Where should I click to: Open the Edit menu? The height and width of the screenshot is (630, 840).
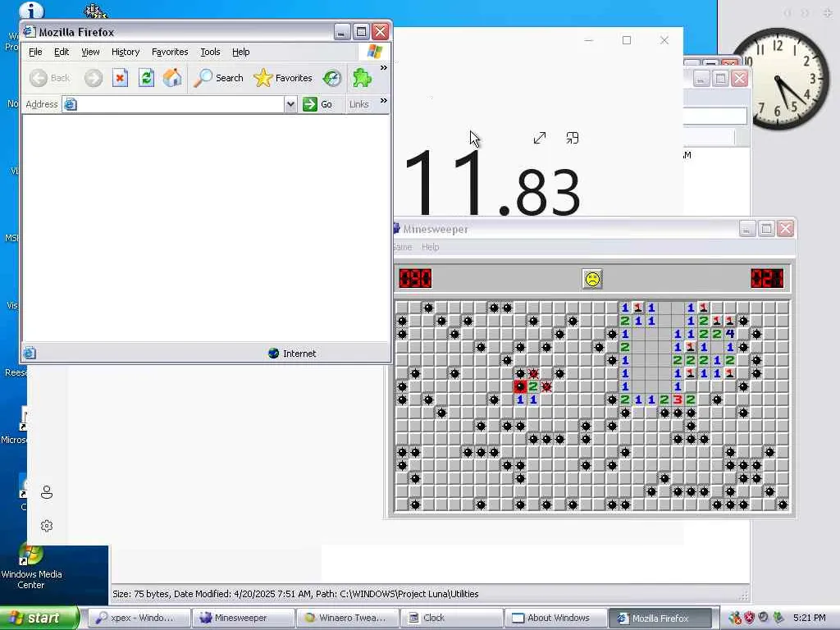(x=62, y=52)
